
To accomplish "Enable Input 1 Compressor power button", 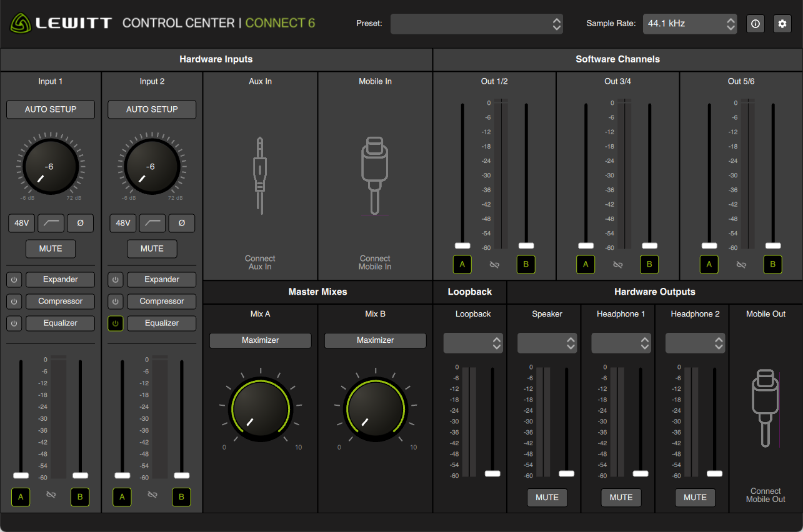I will (14, 302).
